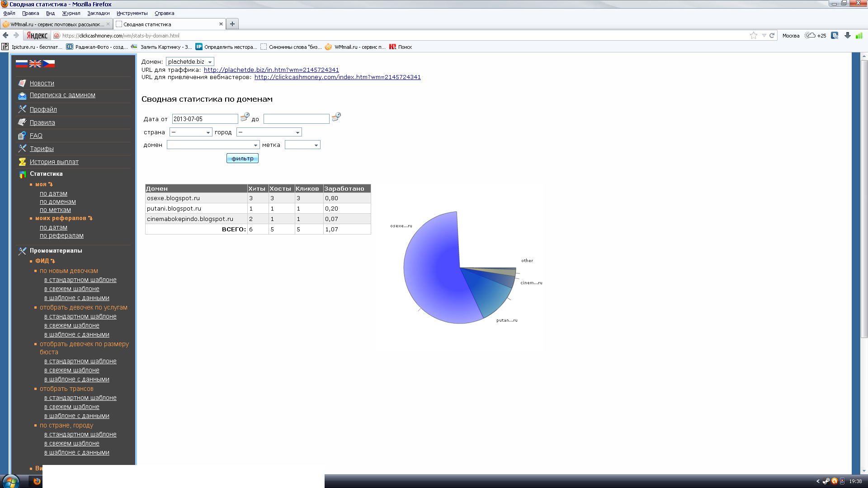Open Firefox downloads arrow icon
This screenshot has width=868, height=488.
click(848, 36)
